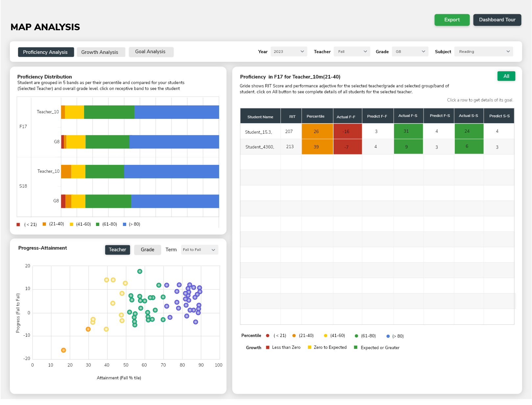This screenshot has width=532, height=405.
Task: Click green (61-80) legend swatch in distribution chart
Action: click(98, 224)
